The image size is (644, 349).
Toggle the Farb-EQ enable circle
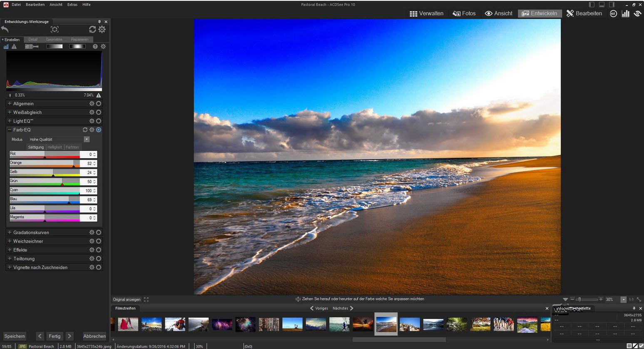pos(99,130)
